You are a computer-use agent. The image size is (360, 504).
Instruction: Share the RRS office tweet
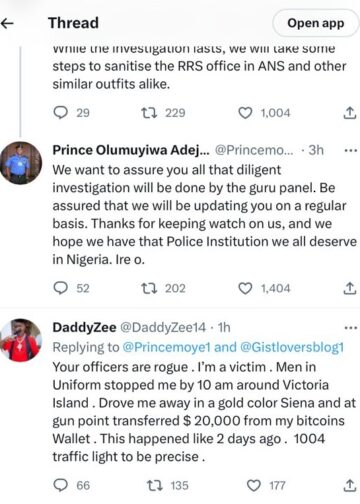[350, 113]
